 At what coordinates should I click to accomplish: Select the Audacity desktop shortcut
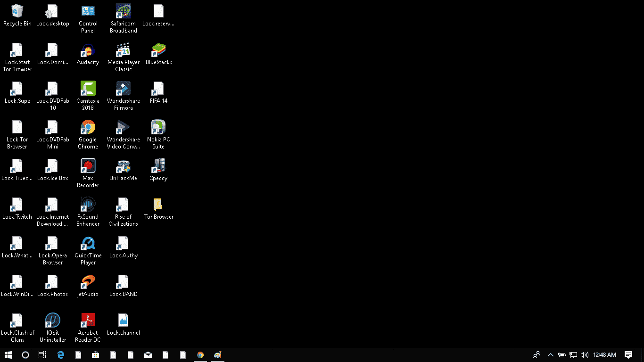[x=88, y=54]
